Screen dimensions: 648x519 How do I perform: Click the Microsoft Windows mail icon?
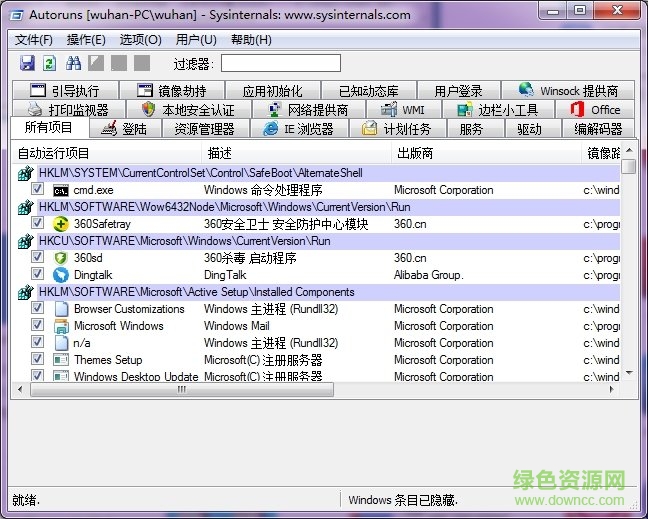[x=61, y=326]
